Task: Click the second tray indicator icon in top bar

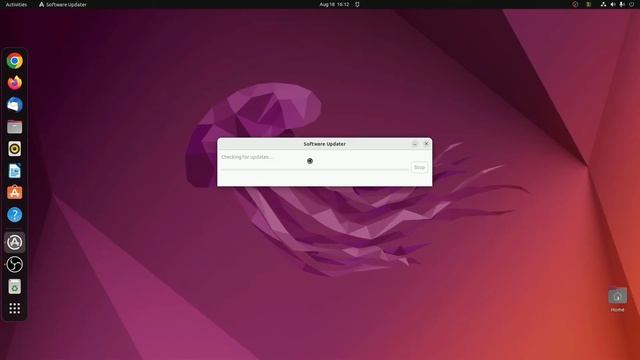Action: click(589, 4)
